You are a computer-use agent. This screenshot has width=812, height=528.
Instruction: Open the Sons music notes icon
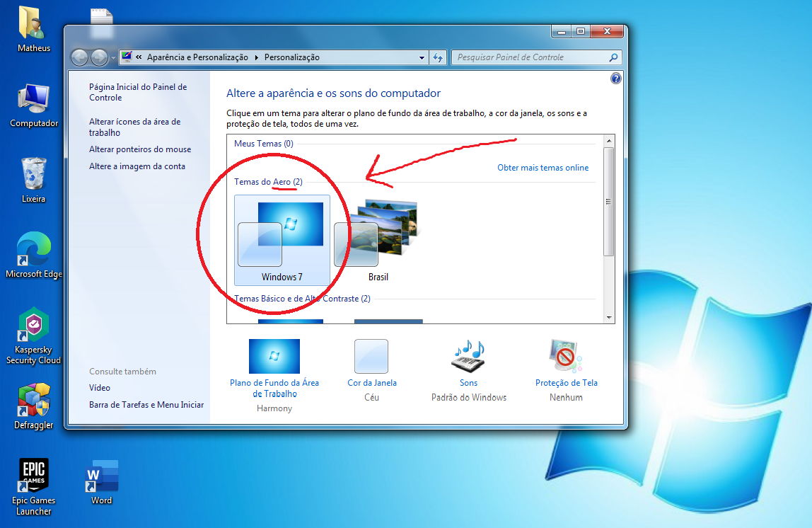[x=469, y=356]
